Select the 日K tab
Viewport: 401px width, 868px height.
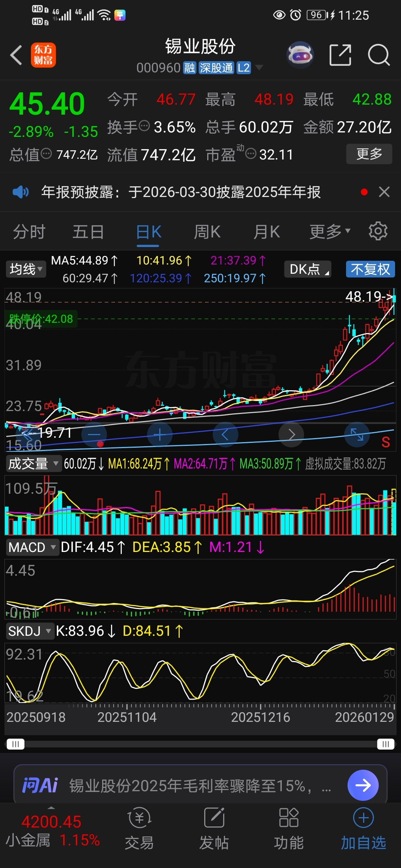(149, 232)
